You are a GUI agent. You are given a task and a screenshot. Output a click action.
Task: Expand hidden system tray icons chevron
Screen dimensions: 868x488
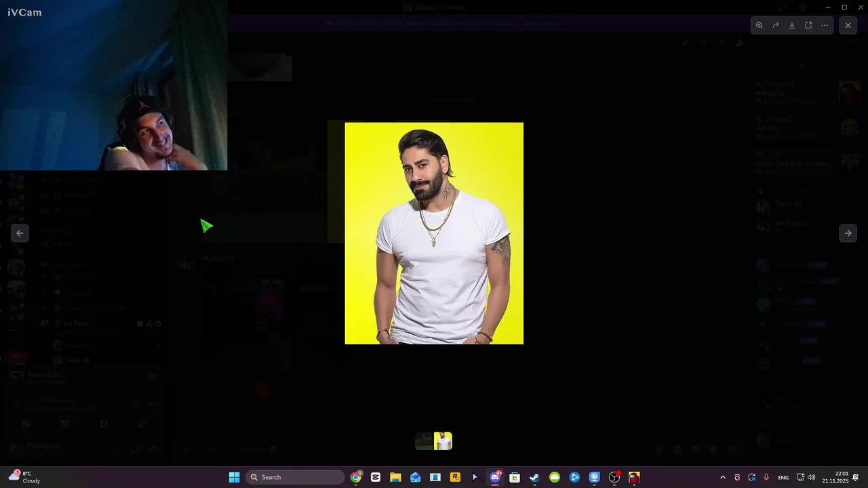722,477
